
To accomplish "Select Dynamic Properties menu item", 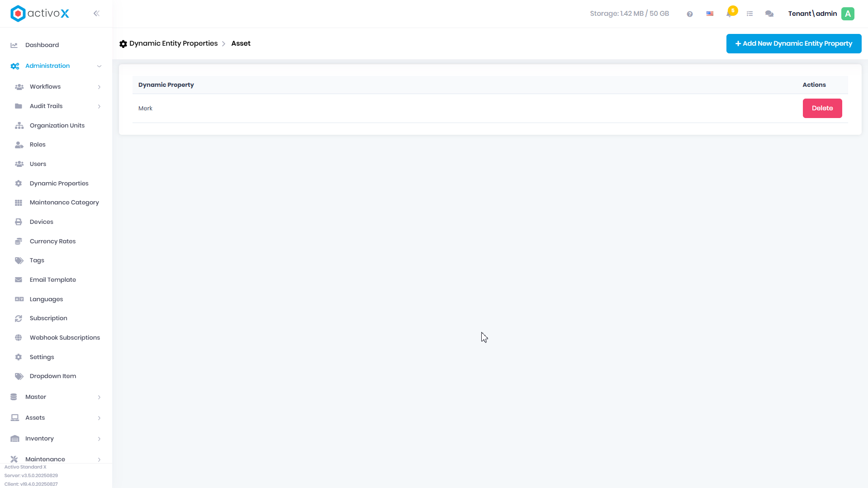I will (x=59, y=184).
